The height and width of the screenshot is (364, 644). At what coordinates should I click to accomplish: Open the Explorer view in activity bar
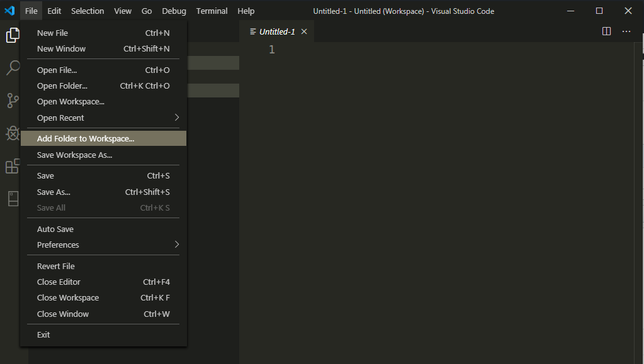pos(13,35)
